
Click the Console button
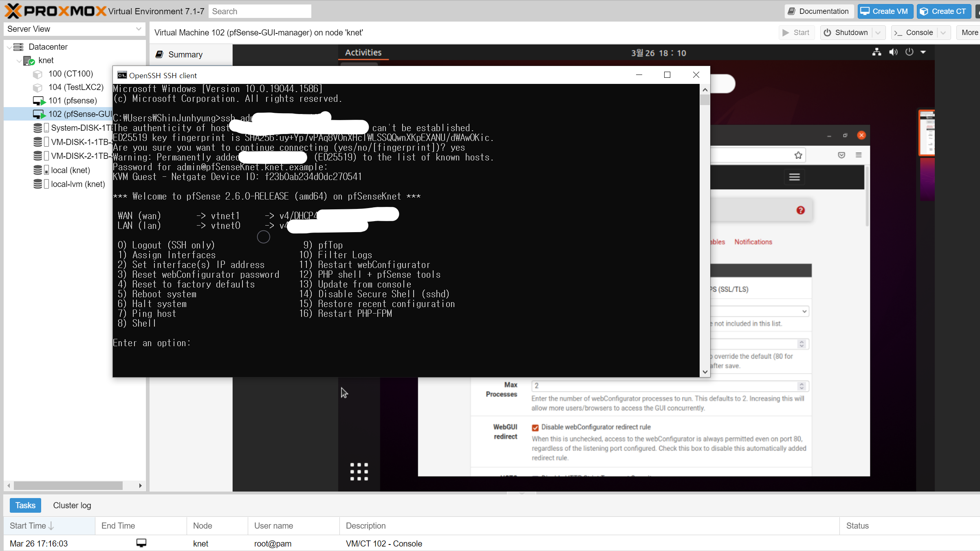[x=914, y=33]
